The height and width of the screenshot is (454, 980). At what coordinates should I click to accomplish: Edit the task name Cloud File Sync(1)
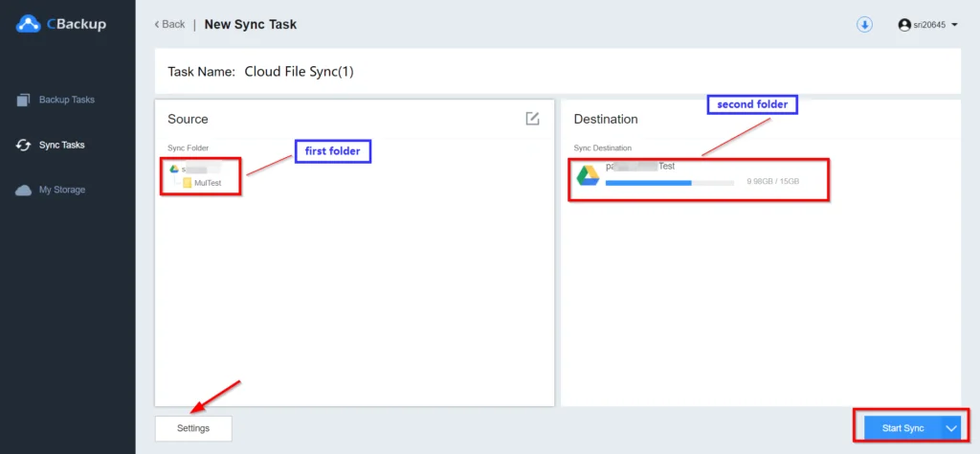coord(299,71)
